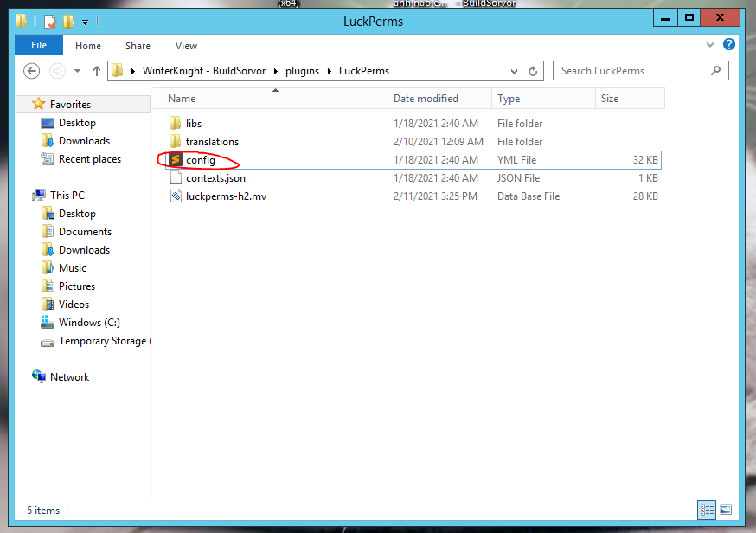Switch to the Home ribbon tab
Viewport: 756px width, 533px height.
click(x=87, y=46)
